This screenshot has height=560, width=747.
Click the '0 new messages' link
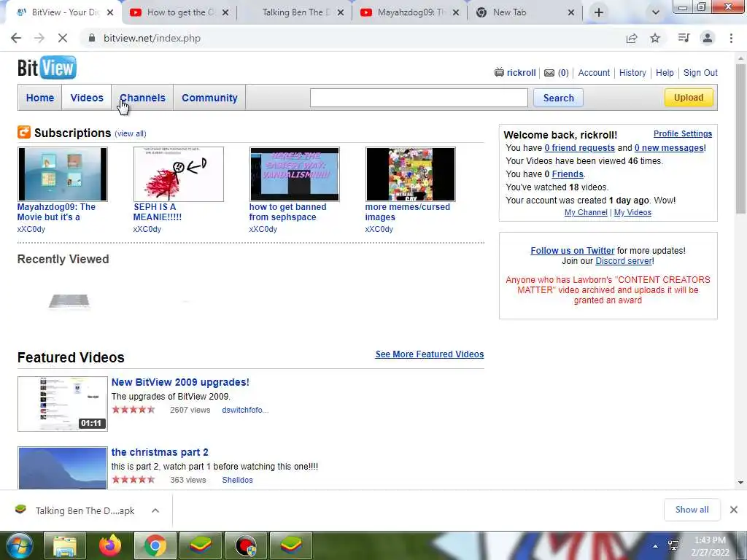pyautogui.click(x=670, y=148)
